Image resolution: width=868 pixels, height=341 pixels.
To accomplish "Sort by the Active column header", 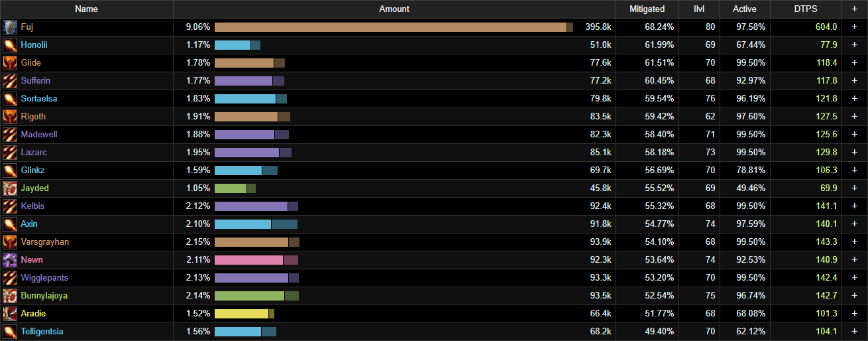I will pos(745,9).
